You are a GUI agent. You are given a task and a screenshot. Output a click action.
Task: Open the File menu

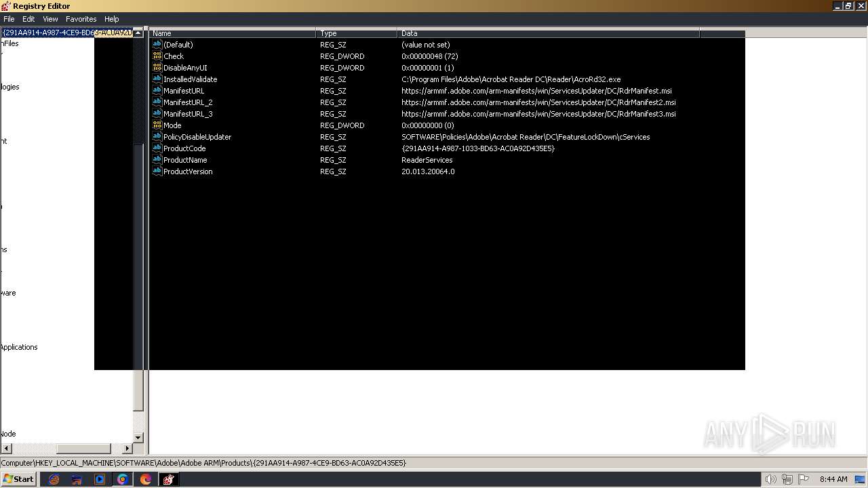coord(9,19)
